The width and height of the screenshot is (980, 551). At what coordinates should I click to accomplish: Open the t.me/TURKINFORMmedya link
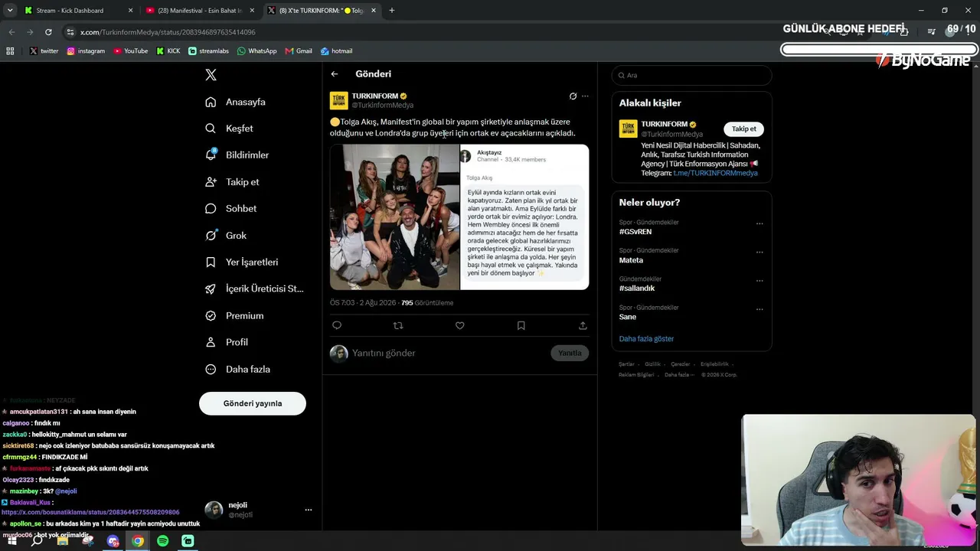[x=715, y=173]
